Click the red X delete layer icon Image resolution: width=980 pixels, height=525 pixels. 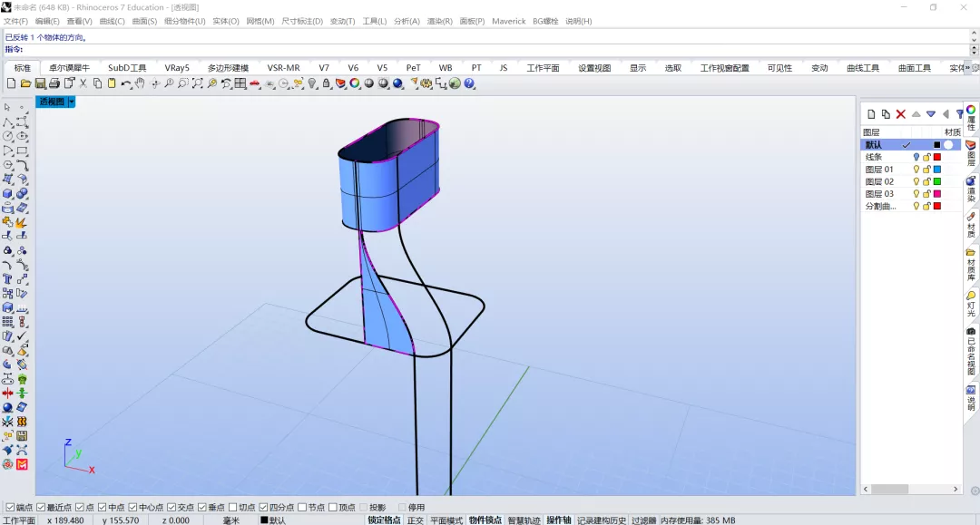[x=901, y=113]
